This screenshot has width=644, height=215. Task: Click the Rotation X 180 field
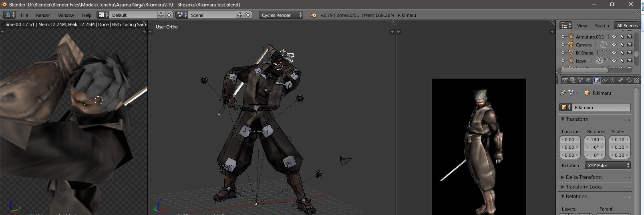[595, 139]
